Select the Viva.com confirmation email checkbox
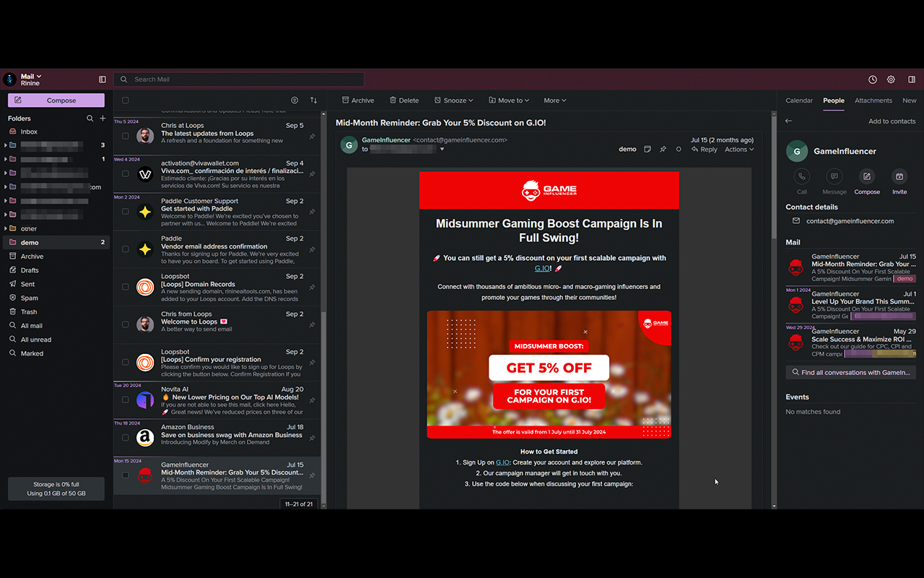 125,174
